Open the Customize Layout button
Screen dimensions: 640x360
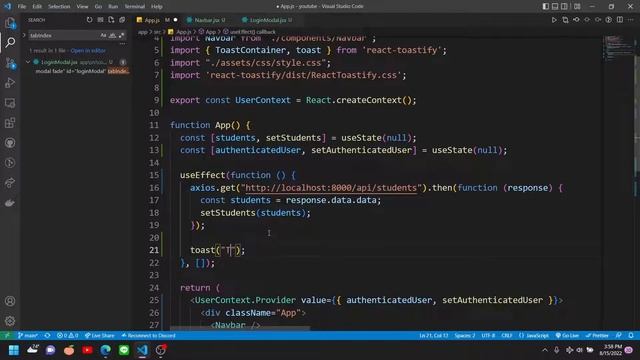click(x=577, y=7)
